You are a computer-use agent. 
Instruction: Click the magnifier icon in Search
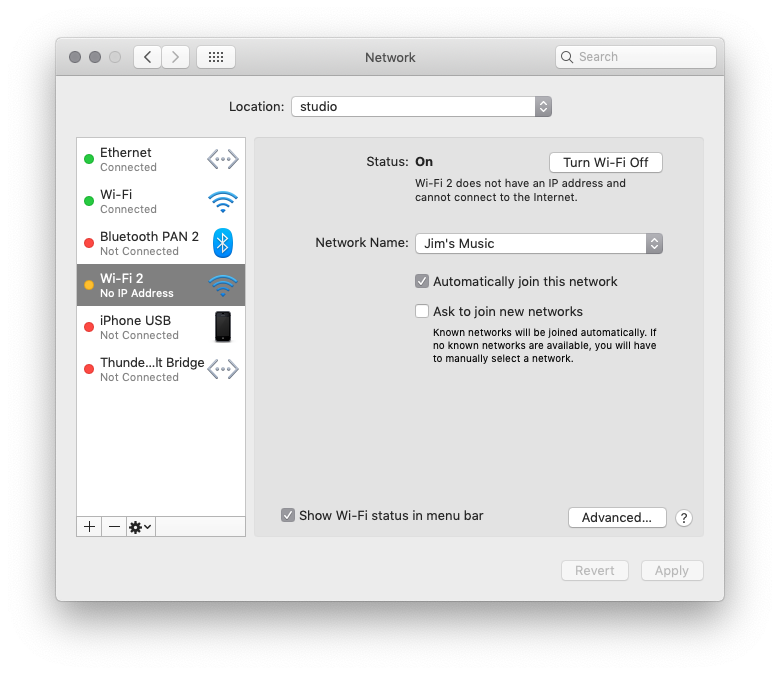tap(567, 57)
